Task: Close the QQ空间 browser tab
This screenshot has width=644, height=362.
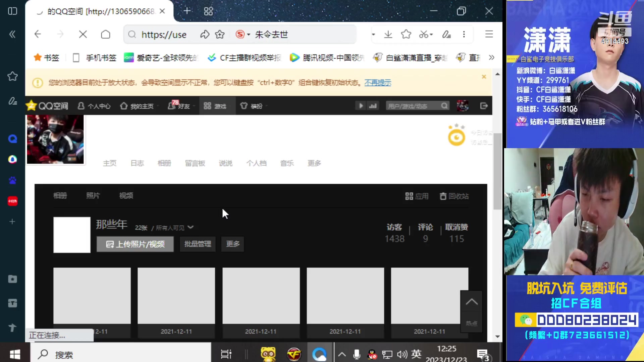Action: [162, 11]
